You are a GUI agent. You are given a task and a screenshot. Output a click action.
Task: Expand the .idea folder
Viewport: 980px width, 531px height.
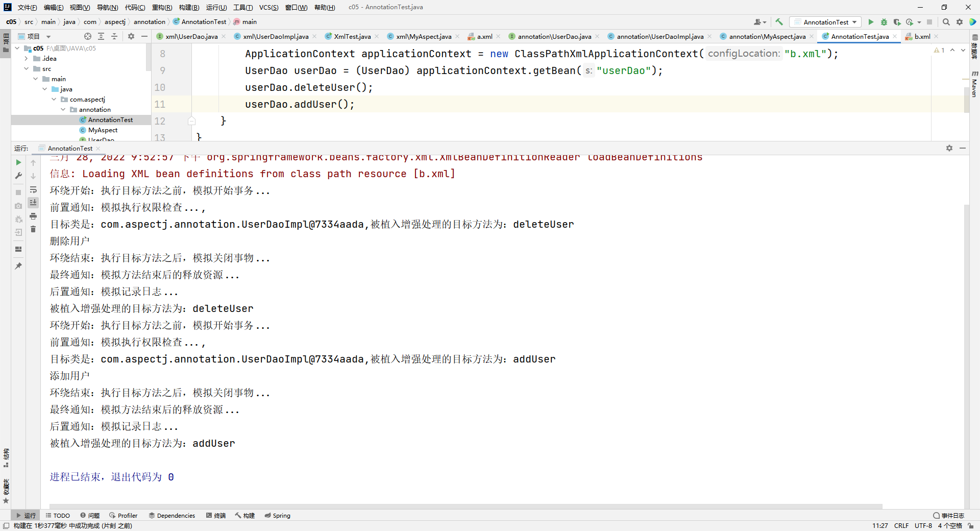[27, 59]
